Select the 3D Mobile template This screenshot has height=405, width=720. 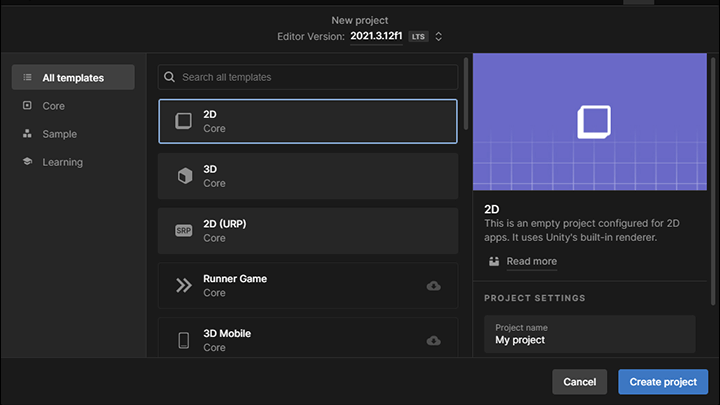[308, 338]
